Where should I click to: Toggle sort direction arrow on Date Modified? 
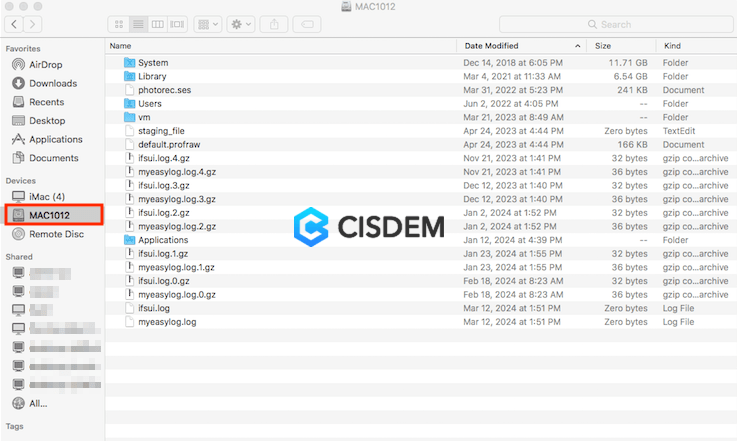pyautogui.click(x=578, y=46)
